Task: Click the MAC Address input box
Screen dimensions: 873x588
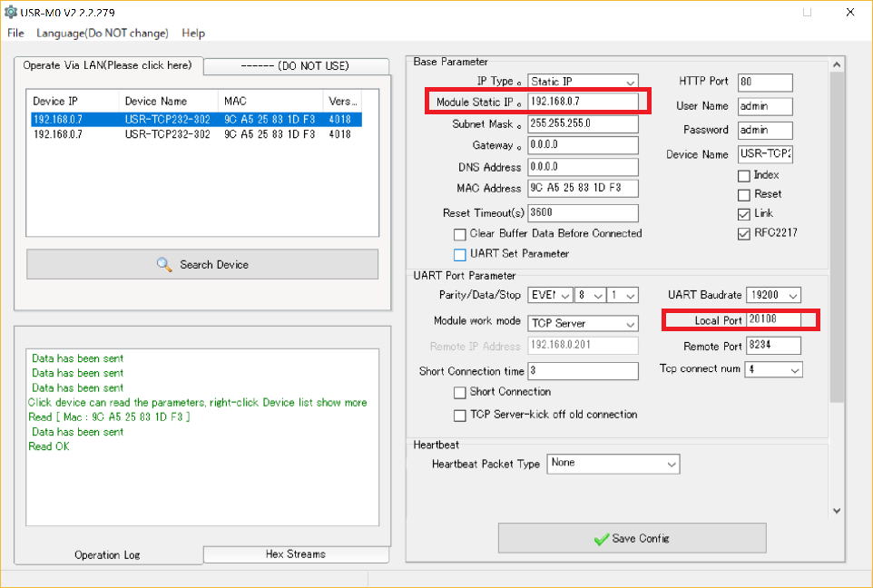Action: [583, 188]
